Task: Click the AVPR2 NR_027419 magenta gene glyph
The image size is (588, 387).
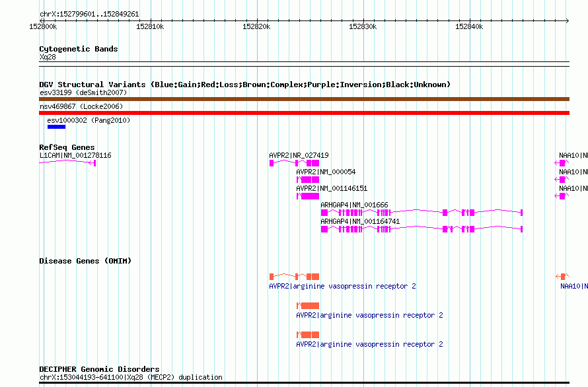Action: [295, 163]
